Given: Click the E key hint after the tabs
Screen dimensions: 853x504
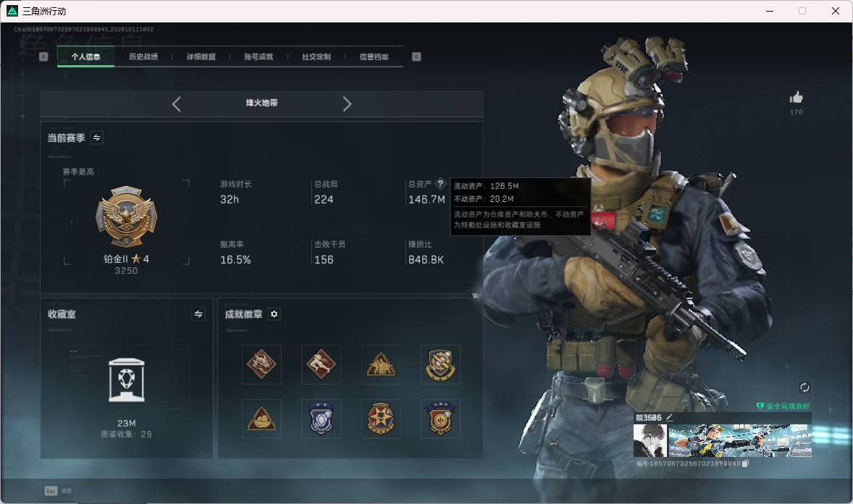Looking at the screenshot, I should click(x=416, y=56).
